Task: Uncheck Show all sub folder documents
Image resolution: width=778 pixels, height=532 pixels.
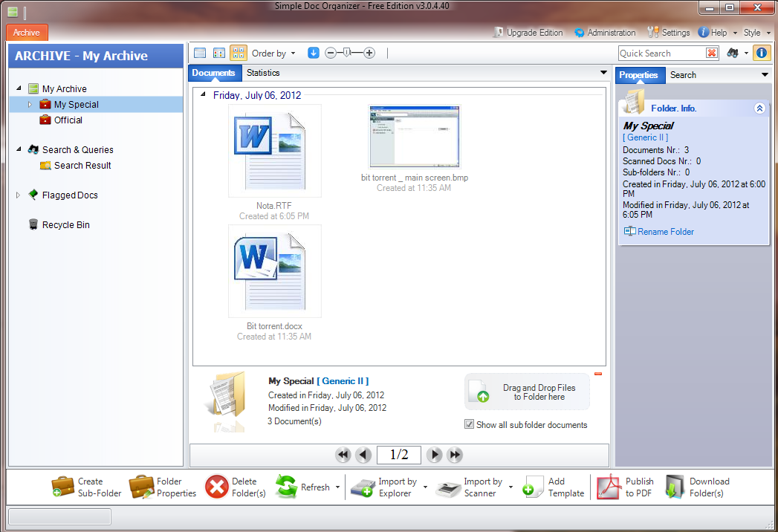Action: pos(469,424)
